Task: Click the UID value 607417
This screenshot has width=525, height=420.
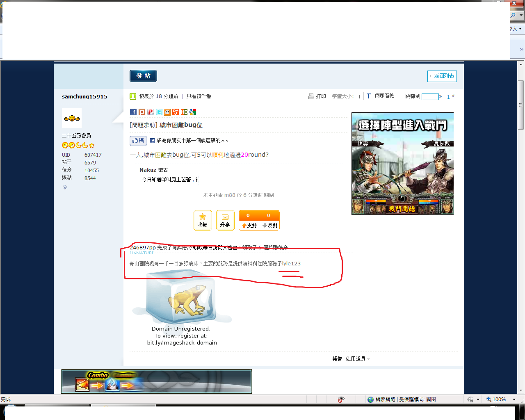Action: (x=93, y=155)
